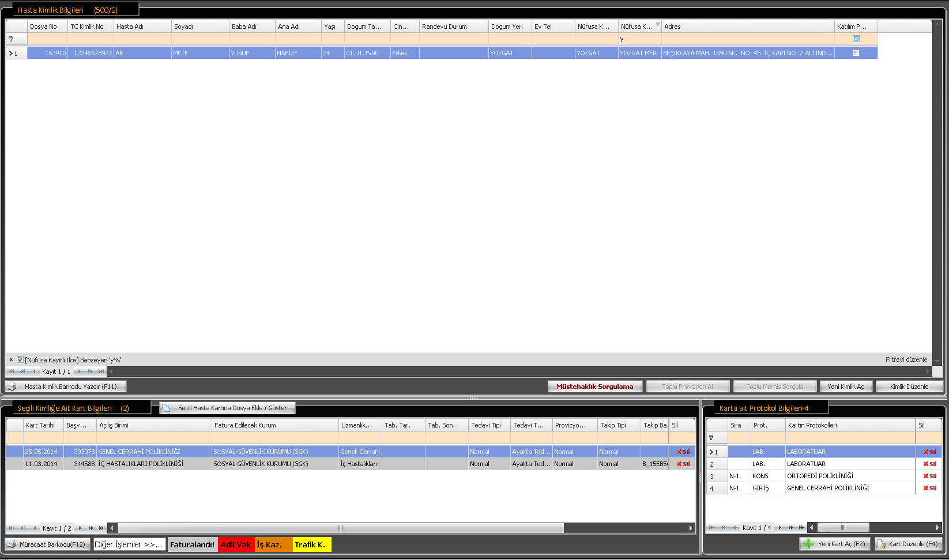The height and width of the screenshot is (560, 949).
Task: Click address cell BEŞİKKAYA MAH. 1890 SK.
Action: pos(748,53)
